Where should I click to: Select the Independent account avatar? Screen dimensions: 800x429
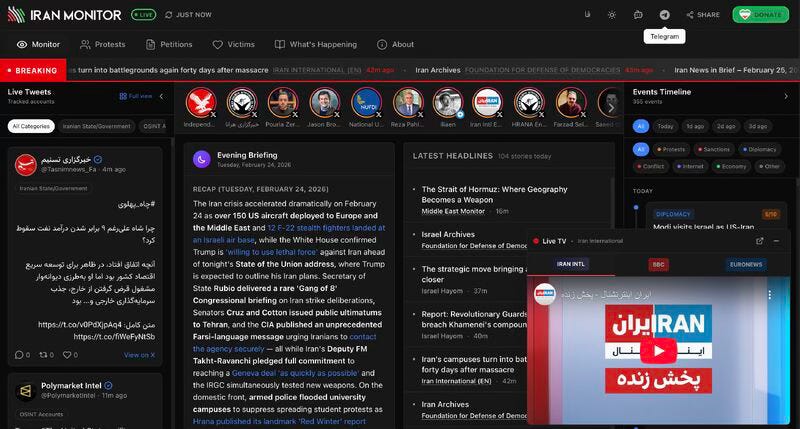tap(201, 103)
